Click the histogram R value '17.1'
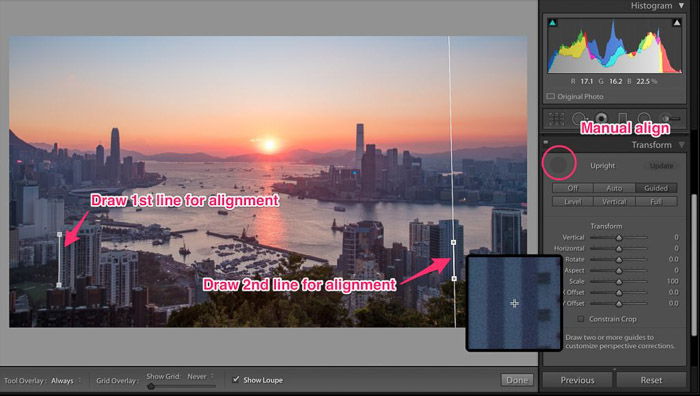Image resolution: width=700 pixels, height=396 pixels. click(587, 81)
